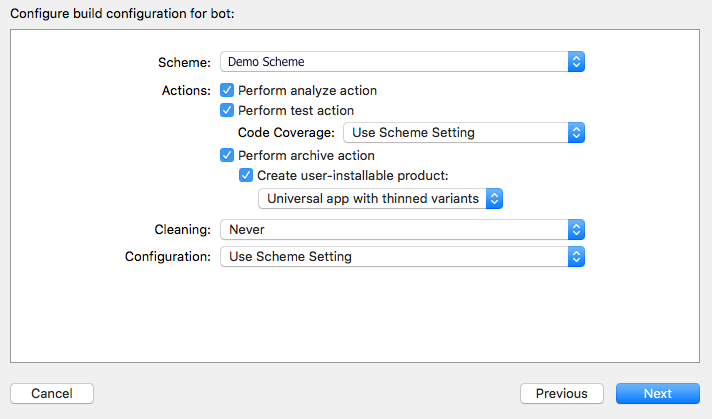Click blue arrows beside Universal app variants
712x419 pixels.
(x=494, y=199)
